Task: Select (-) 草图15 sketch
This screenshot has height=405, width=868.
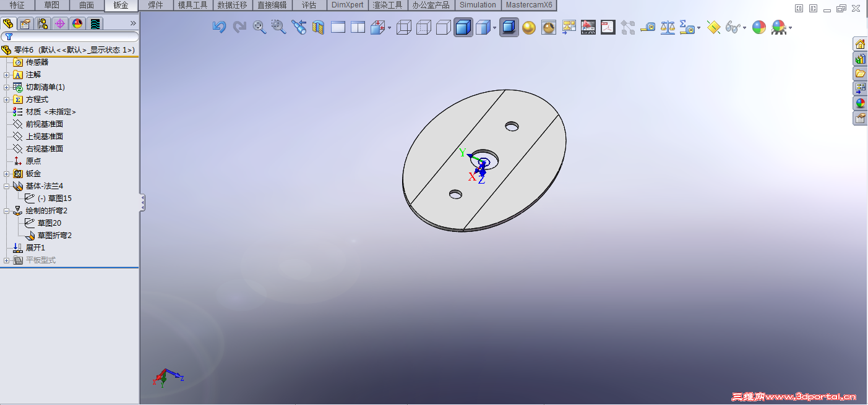Action: [x=54, y=198]
